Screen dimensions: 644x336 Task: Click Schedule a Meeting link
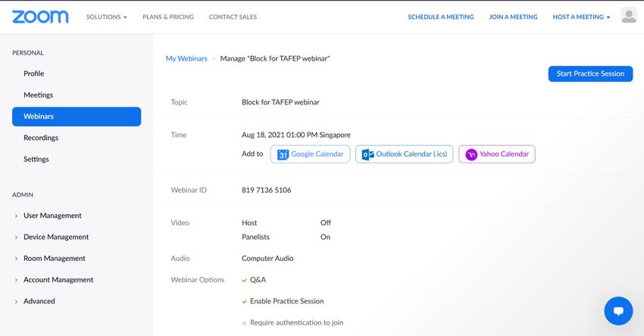(x=440, y=17)
